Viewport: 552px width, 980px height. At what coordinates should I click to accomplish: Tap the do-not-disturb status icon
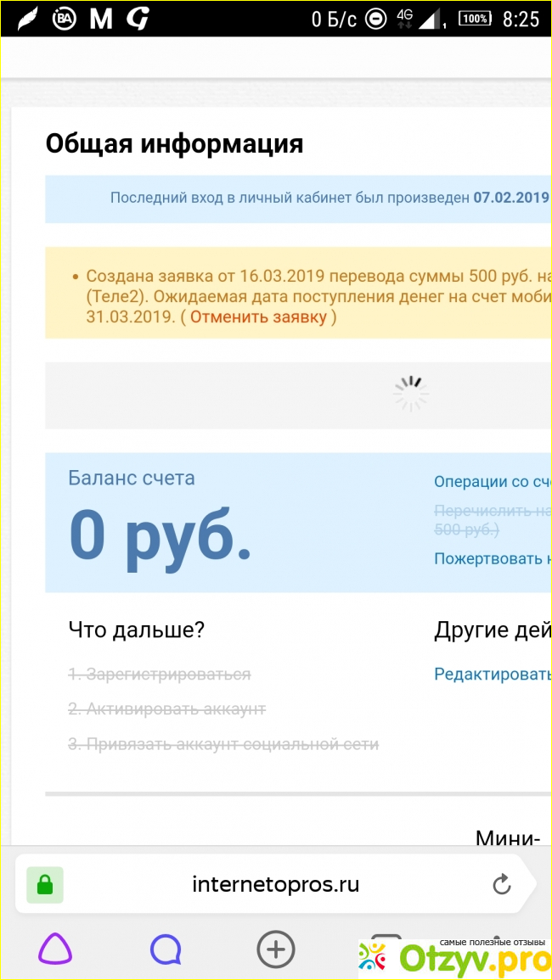[x=375, y=20]
